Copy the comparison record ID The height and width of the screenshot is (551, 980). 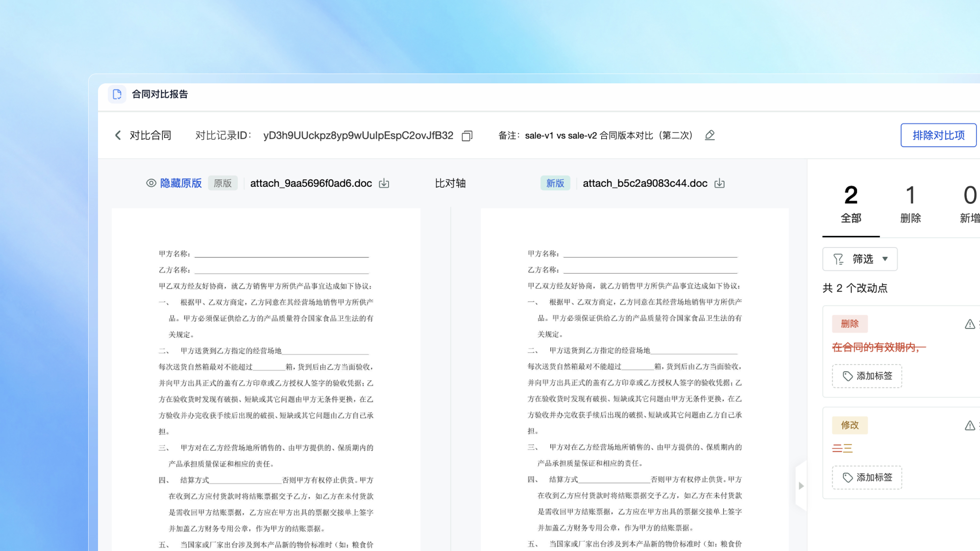click(467, 136)
